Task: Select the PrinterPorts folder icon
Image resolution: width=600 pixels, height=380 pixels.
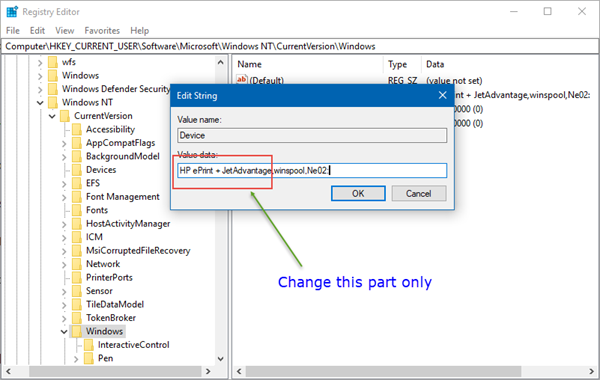Action: [77, 277]
